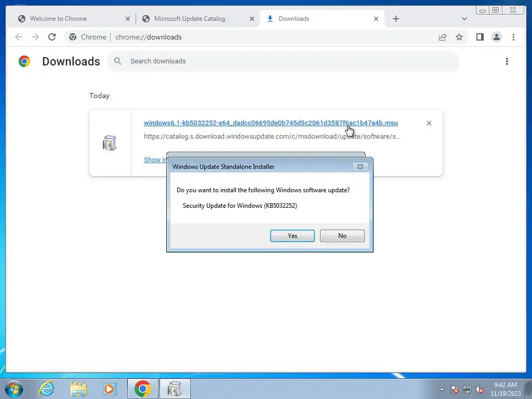Open the Windows Start menu
This screenshot has height=399, width=532.
coord(14,389)
